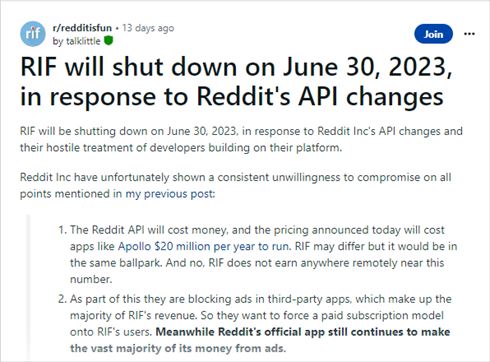This screenshot has width=490, height=362.
Task: Click the post headline about RIF shutting down
Action: (x=236, y=81)
